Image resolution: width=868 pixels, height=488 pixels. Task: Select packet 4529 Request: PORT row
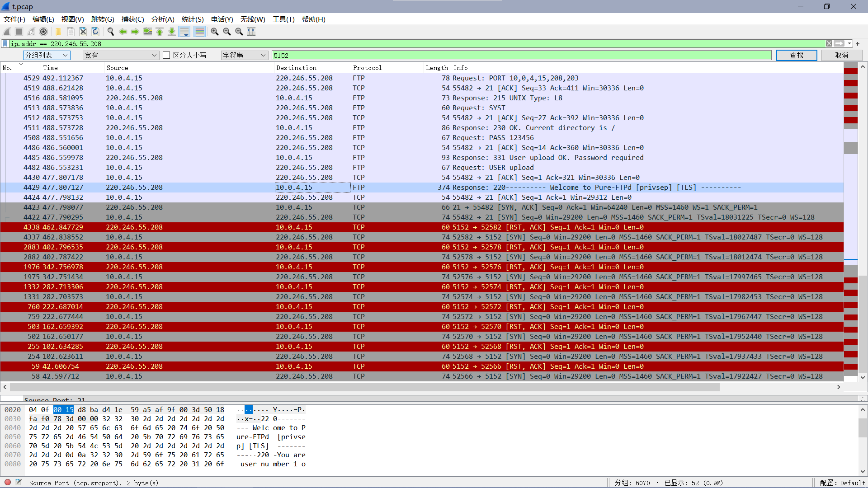(x=422, y=78)
